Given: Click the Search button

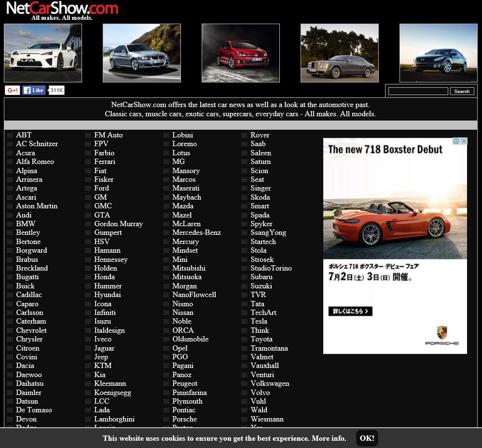Looking at the screenshot, I should (462, 91).
